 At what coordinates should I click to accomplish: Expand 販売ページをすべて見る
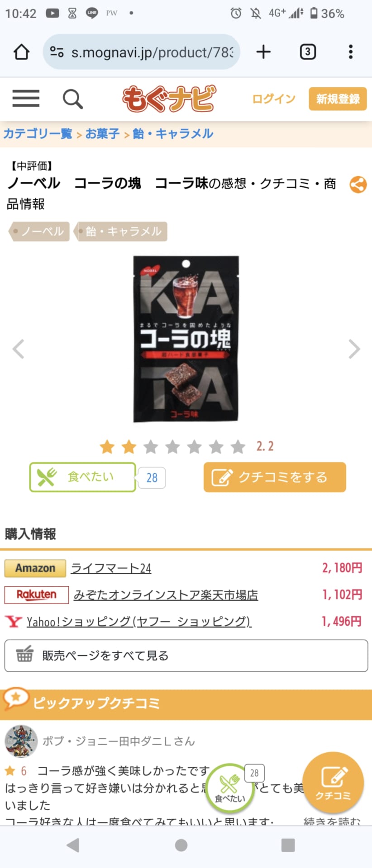click(x=186, y=656)
